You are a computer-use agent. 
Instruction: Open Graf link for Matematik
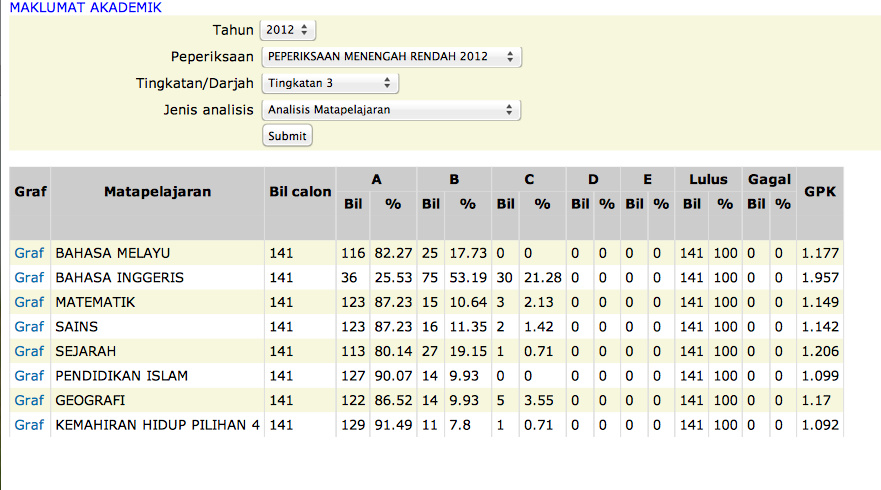[x=29, y=302]
